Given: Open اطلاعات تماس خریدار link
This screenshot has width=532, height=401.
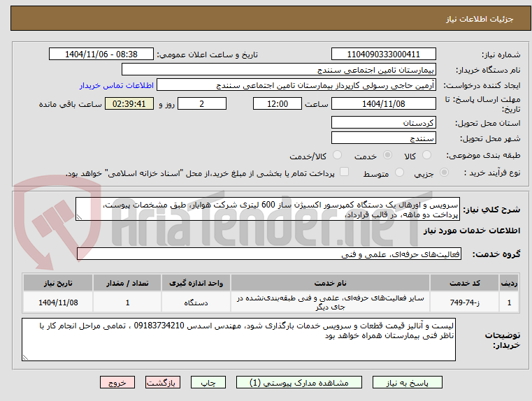Looking at the screenshot, I should (117, 85).
